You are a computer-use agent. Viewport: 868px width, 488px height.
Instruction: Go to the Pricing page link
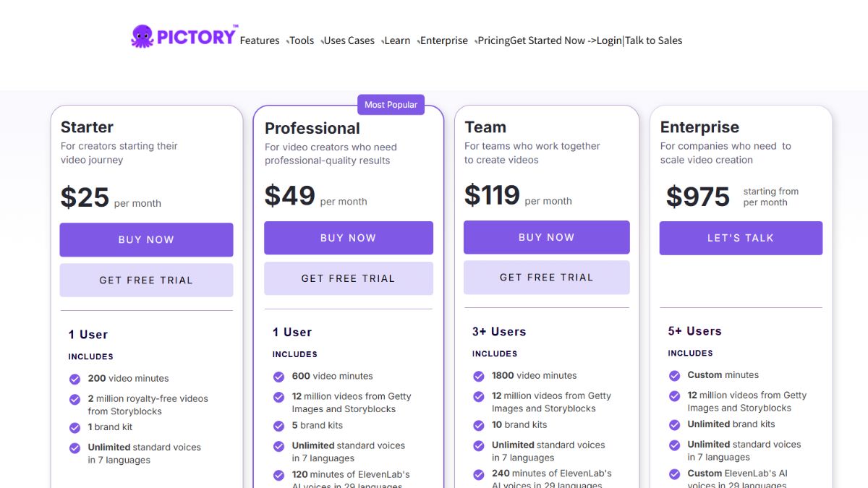coord(494,40)
